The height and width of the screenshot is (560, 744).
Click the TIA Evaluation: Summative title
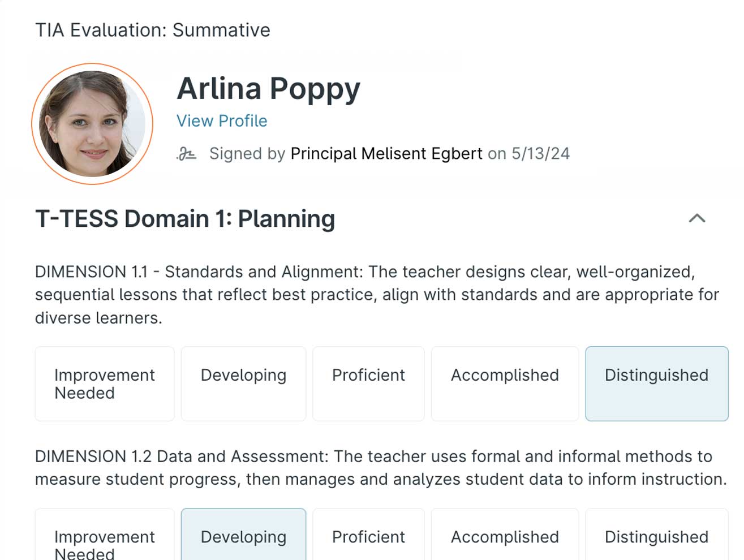153,30
